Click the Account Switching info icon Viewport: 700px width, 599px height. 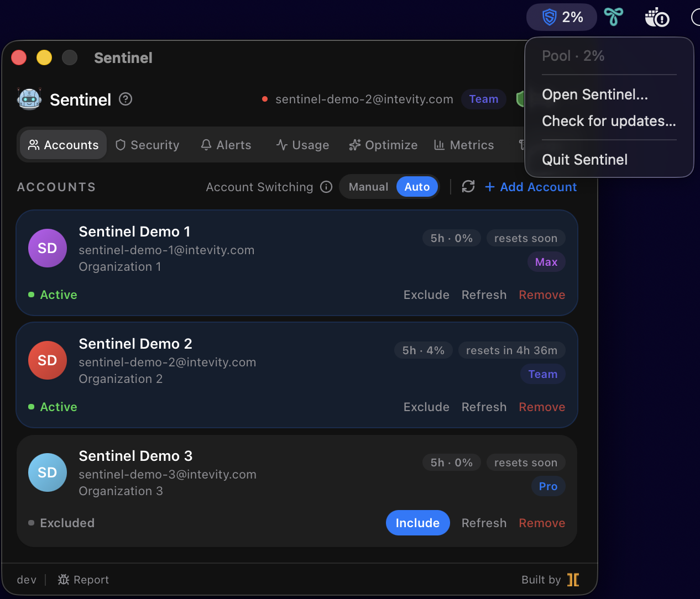(326, 187)
